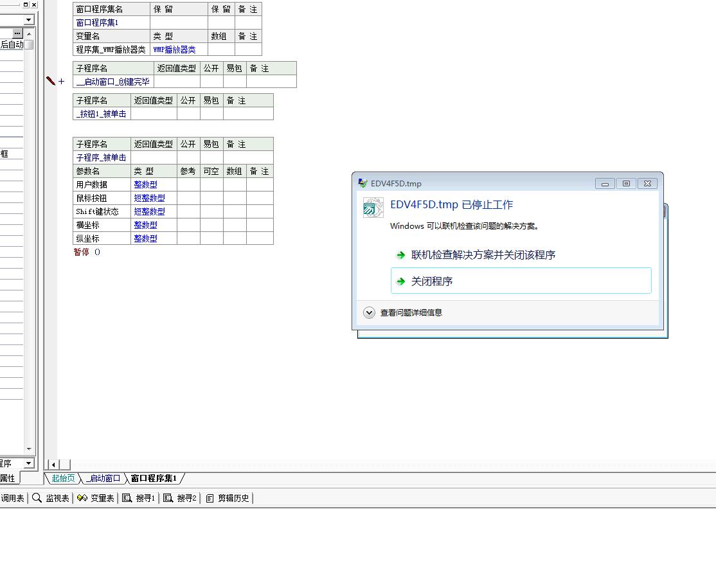716x588 pixels.
Task: Click the EDV4F5D.tmp application icon in dialog
Action: 373,208
